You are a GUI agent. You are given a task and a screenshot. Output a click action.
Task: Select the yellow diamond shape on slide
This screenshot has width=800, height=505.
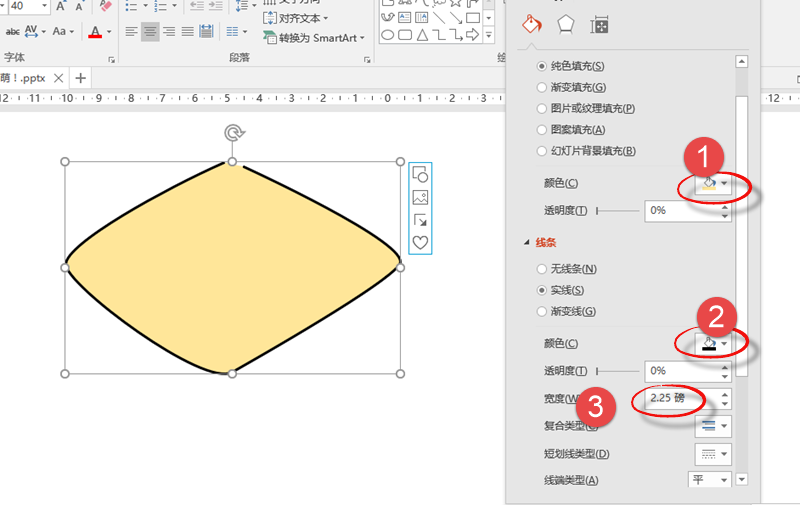point(232,268)
